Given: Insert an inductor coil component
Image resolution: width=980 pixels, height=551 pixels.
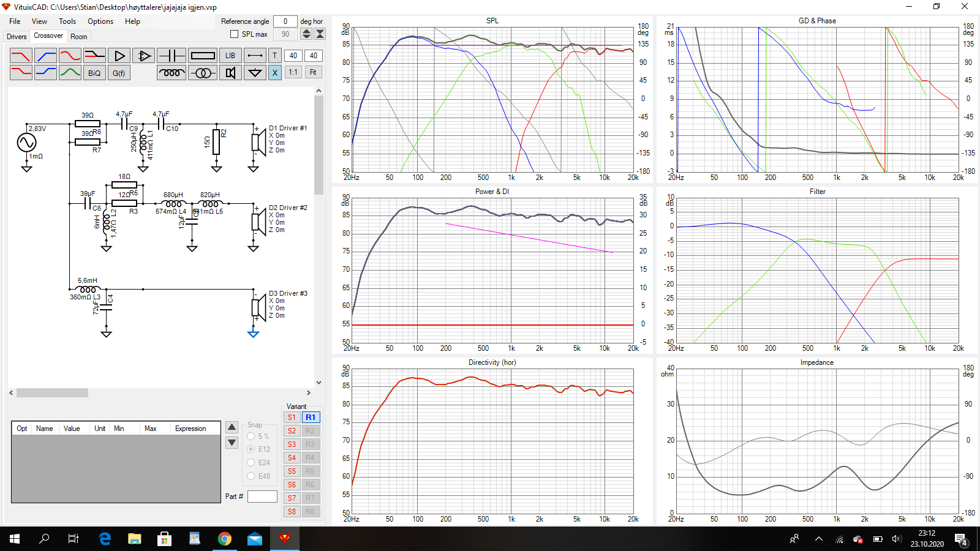Looking at the screenshot, I should (x=171, y=73).
